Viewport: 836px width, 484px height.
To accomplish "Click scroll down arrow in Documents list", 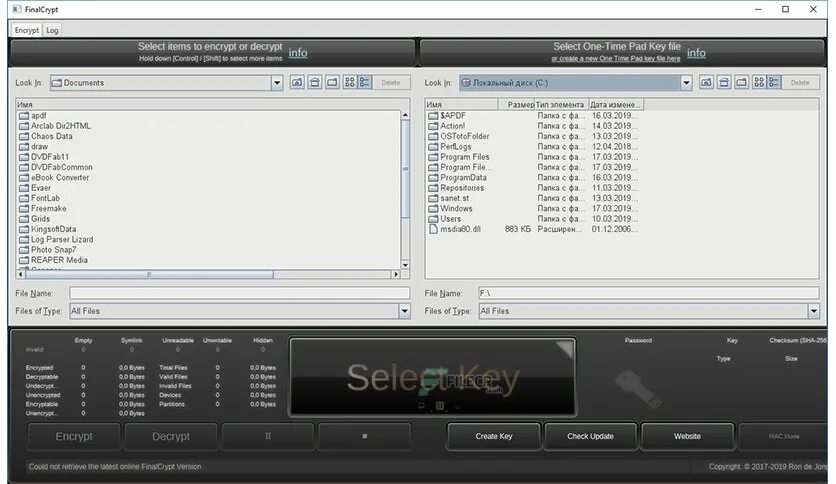I will point(405,265).
